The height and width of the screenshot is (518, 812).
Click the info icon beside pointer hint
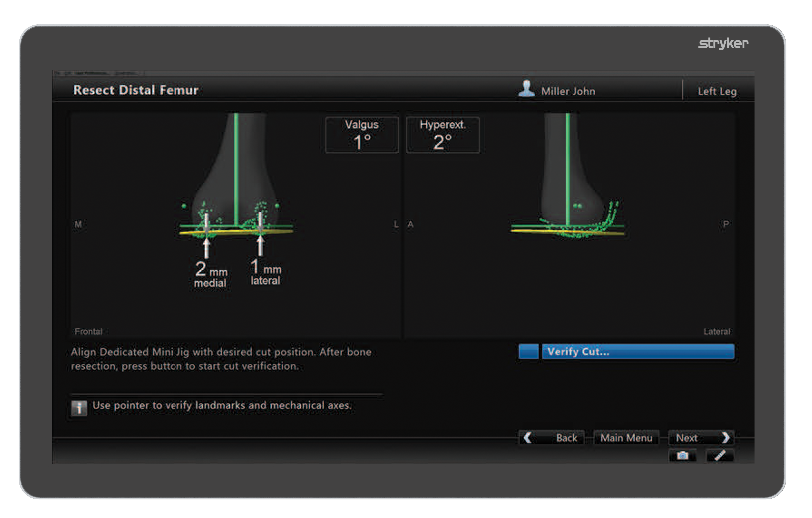click(79, 408)
